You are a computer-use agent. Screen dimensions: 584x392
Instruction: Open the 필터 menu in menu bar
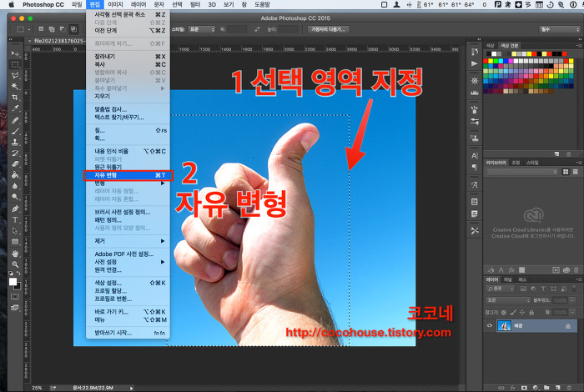pos(194,4)
